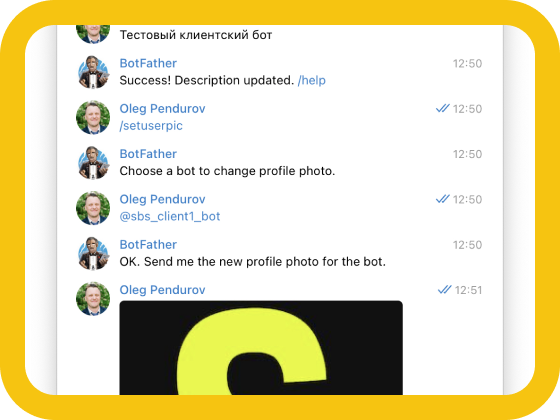Click Oleg Pendurov name above /setuserpic

click(x=162, y=109)
